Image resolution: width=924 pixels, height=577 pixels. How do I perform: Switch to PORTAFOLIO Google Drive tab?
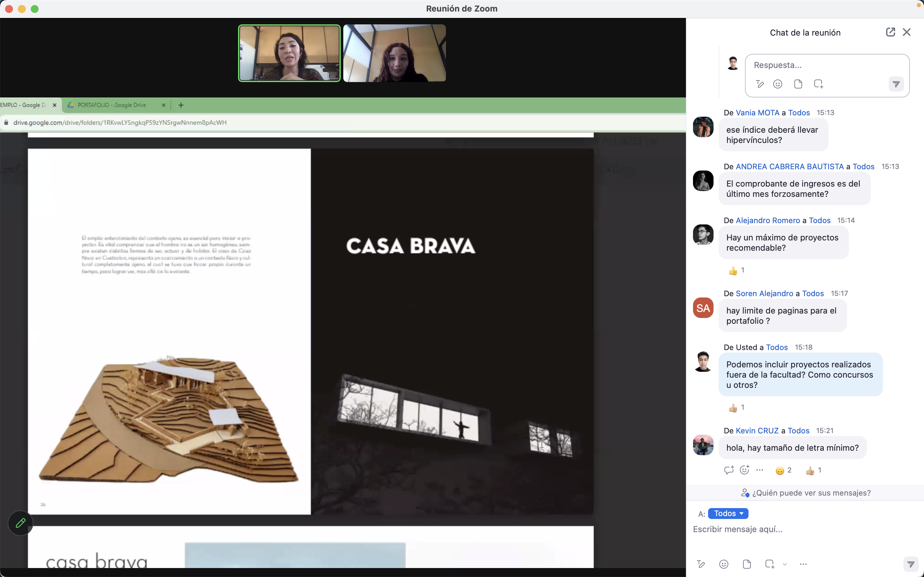coord(112,105)
